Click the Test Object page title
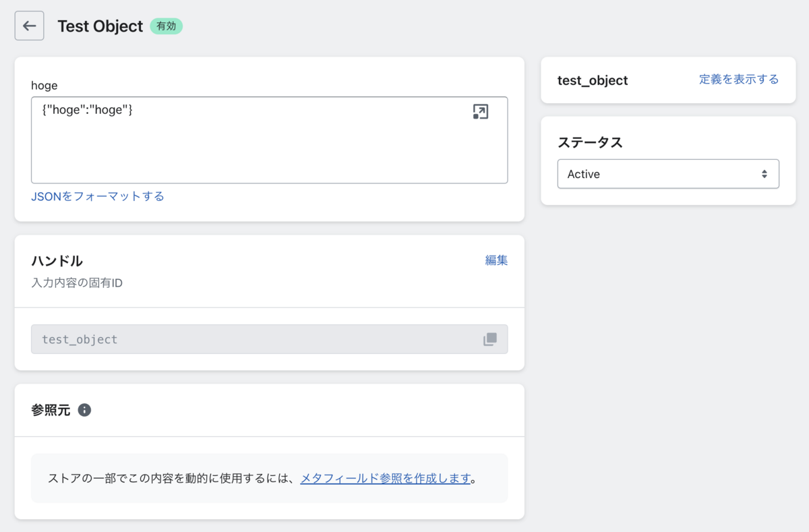This screenshot has width=809, height=532. point(98,26)
